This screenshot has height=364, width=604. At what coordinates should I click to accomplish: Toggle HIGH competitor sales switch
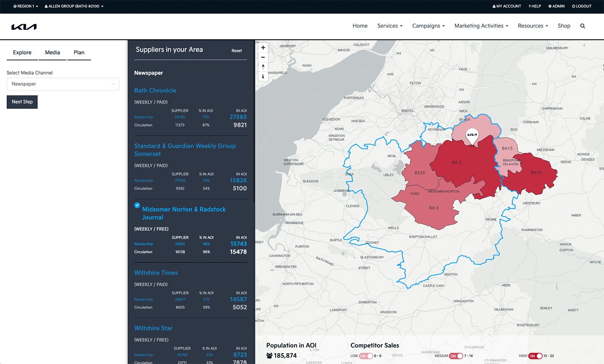[535, 356]
